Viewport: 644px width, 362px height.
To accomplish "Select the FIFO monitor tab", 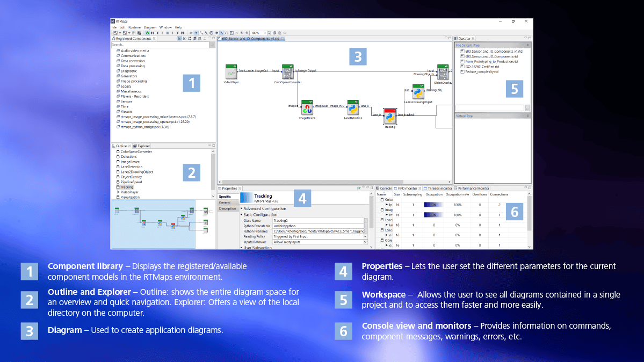I will point(407,189).
